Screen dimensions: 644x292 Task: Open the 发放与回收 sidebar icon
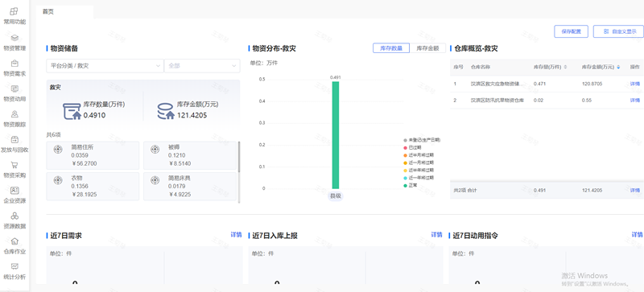click(14, 140)
